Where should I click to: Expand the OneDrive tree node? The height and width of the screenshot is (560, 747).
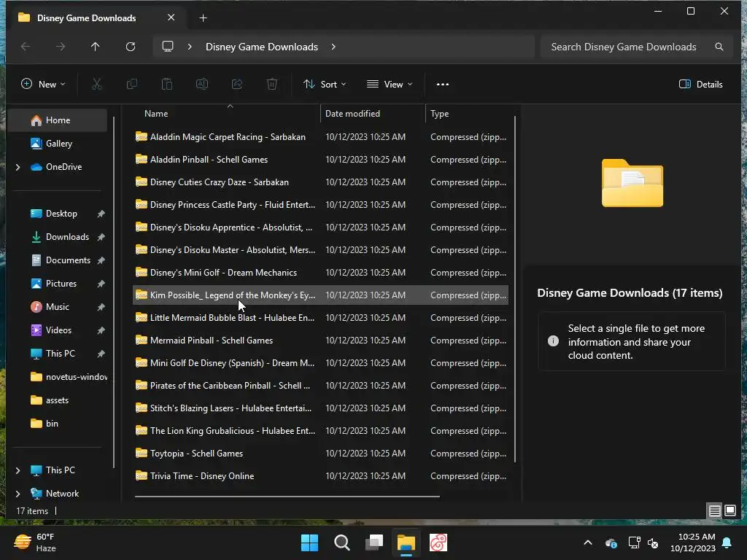click(x=18, y=167)
